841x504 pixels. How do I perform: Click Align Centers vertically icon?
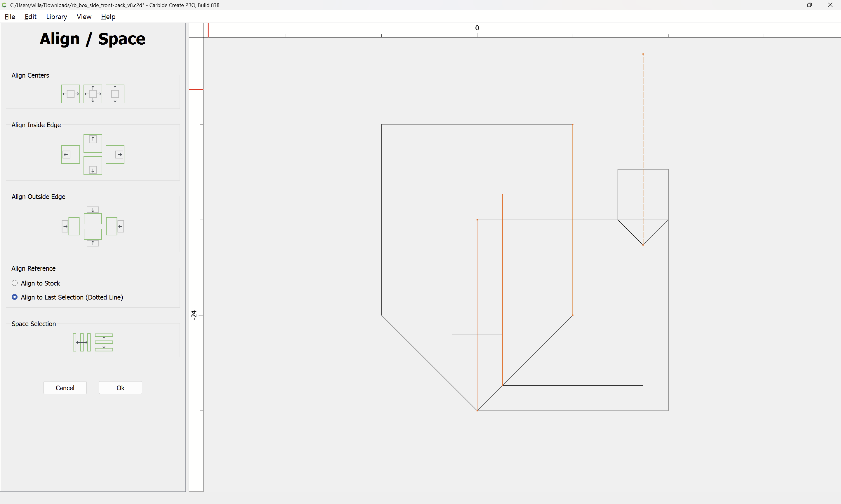(115, 94)
